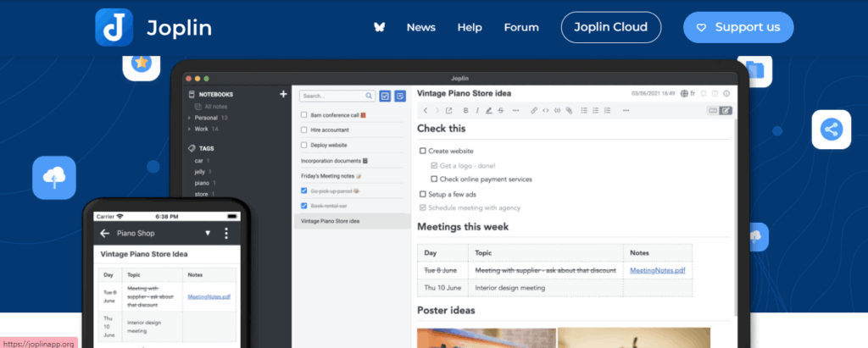Click the spell-check language globe fr

coord(688,93)
